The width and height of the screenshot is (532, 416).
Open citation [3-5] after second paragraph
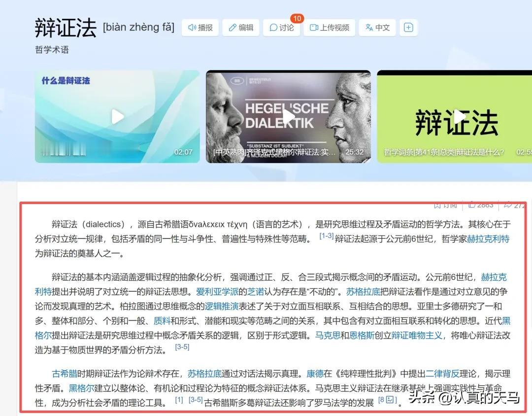tap(182, 347)
